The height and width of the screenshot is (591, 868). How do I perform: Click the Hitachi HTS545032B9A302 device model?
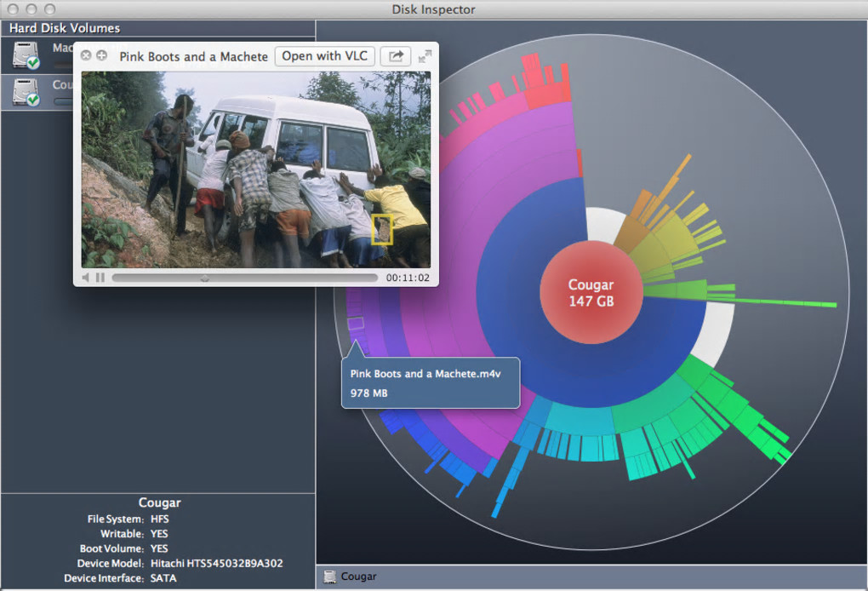pyautogui.click(x=216, y=563)
